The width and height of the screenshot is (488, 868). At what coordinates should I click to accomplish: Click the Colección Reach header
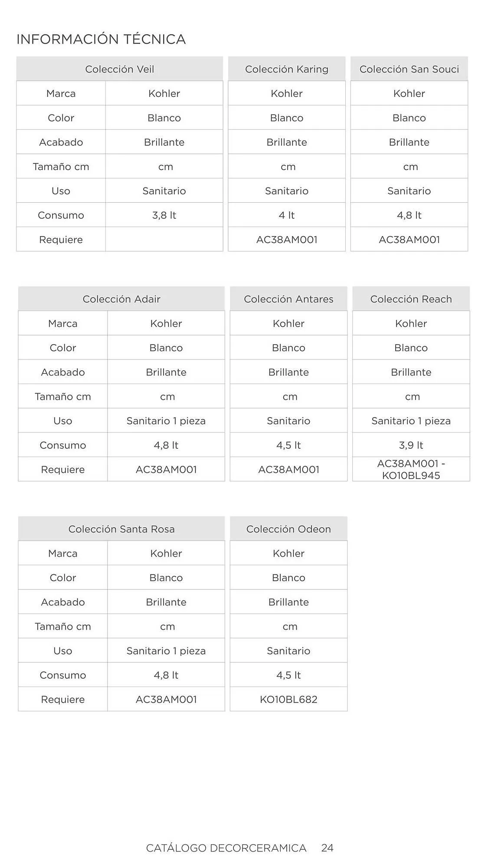pyautogui.click(x=411, y=299)
